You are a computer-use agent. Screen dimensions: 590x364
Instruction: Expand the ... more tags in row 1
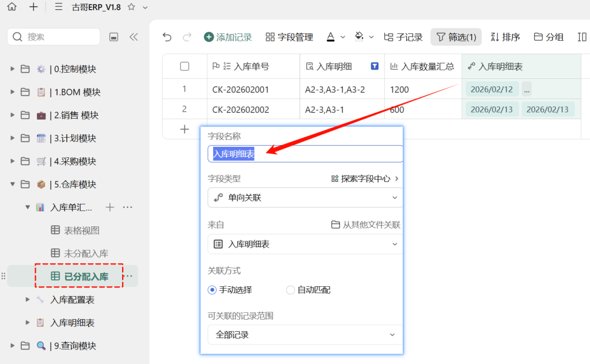pyautogui.click(x=527, y=89)
